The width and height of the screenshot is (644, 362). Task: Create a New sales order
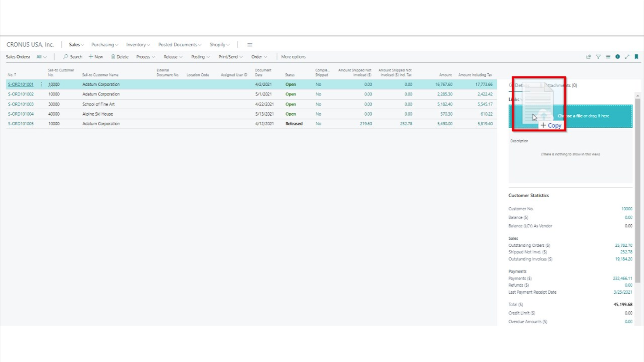click(x=96, y=57)
